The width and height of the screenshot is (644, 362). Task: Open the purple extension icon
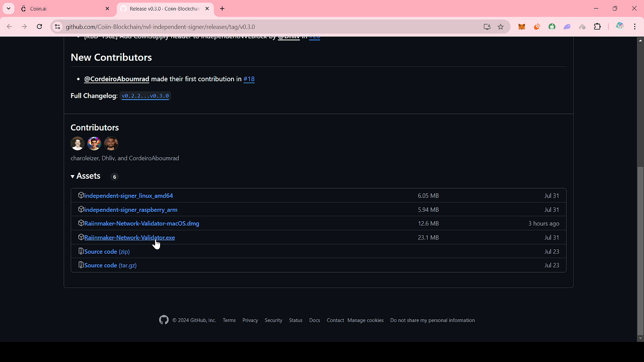tap(567, 27)
